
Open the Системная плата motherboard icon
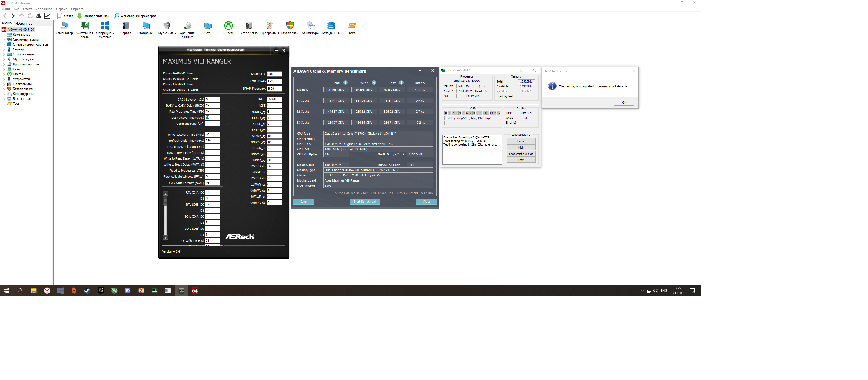pos(84,26)
